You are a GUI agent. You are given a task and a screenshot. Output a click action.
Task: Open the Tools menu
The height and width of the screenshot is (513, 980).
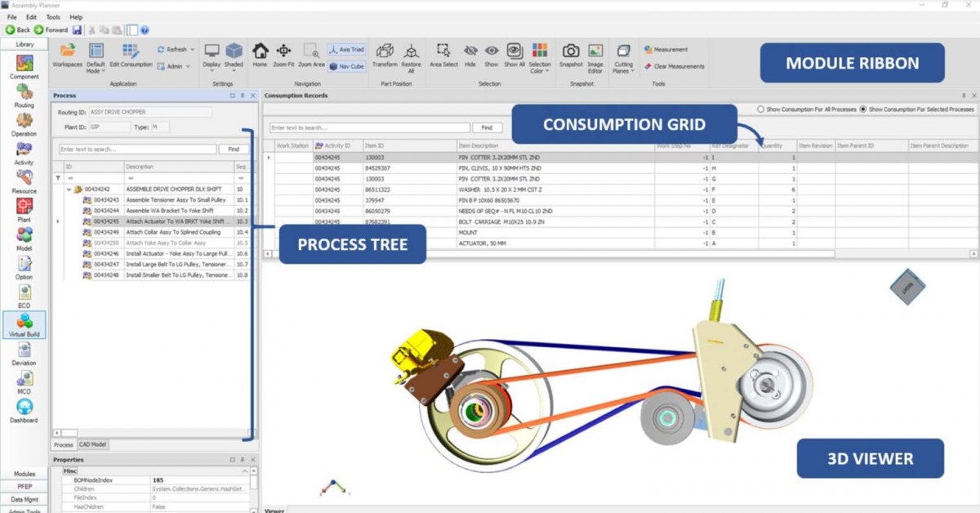click(52, 16)
